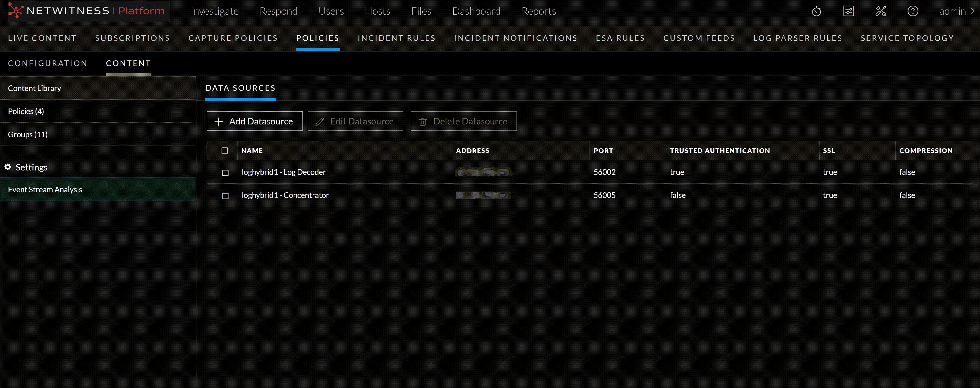The image size is (980, 388).
Task: Expand Groups (11) in the sidebar
Action: pos(28,134)
